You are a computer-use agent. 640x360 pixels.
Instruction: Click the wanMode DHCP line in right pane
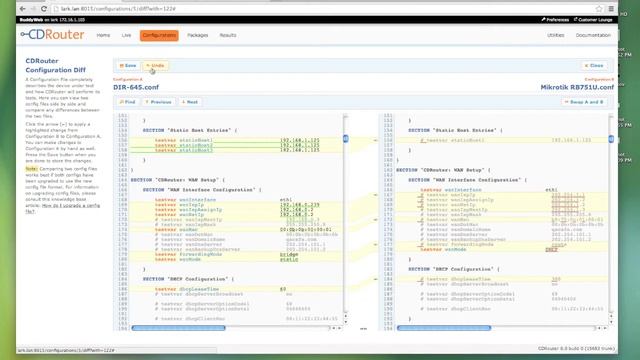[x=502, y=249]
